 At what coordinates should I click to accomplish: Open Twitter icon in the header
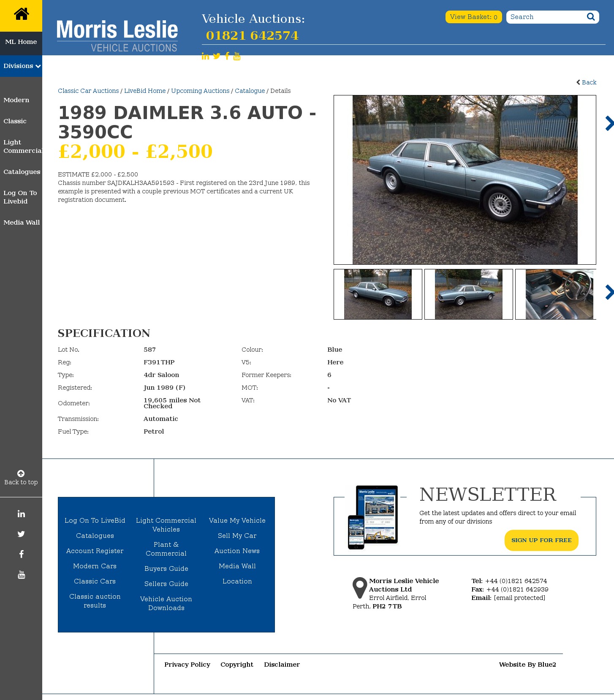pyautogui.click(x=217, y=56)
